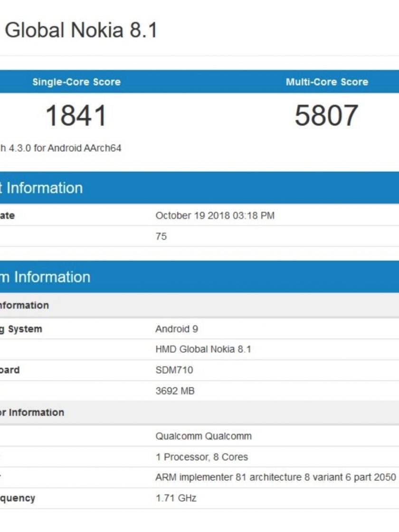Select the Qualcomm Qualcomm name value

[203, 436]
